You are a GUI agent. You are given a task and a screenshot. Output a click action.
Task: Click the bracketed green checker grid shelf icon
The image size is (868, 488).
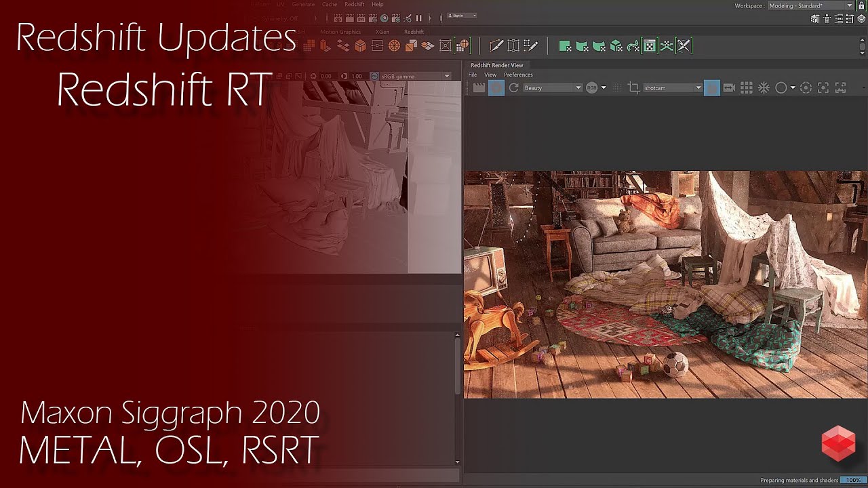649,46
